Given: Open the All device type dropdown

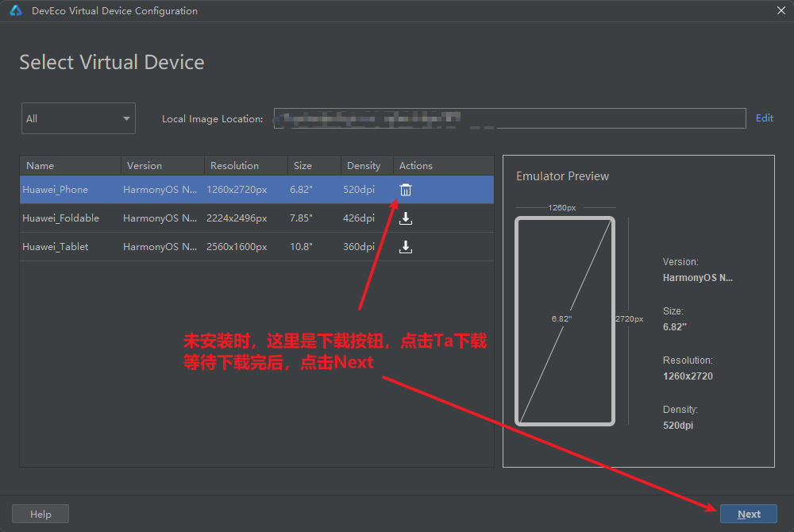Looking at the screenshot, I should click(x=78, y=118).
